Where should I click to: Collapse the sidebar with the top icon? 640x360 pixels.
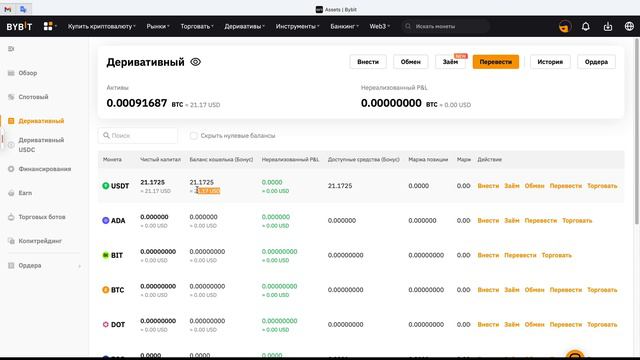pyautogui.click(x=11, y=49)
